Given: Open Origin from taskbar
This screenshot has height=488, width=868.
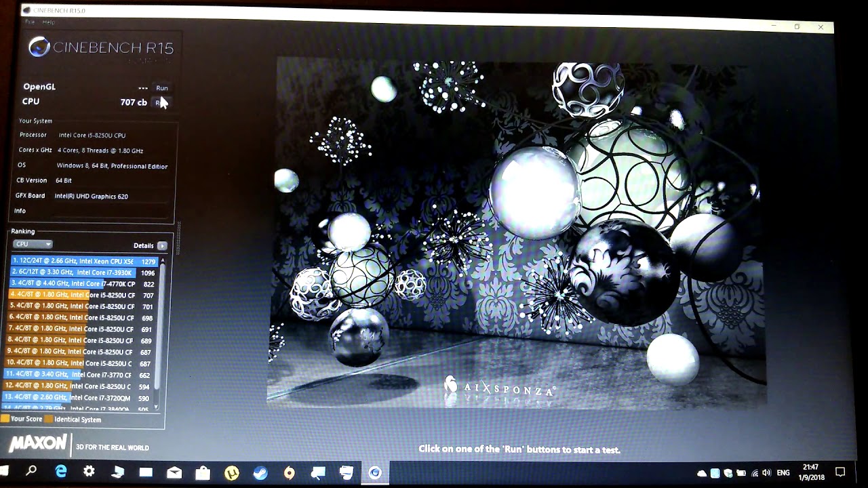Looking at the screenshot, I should [290, 473].
